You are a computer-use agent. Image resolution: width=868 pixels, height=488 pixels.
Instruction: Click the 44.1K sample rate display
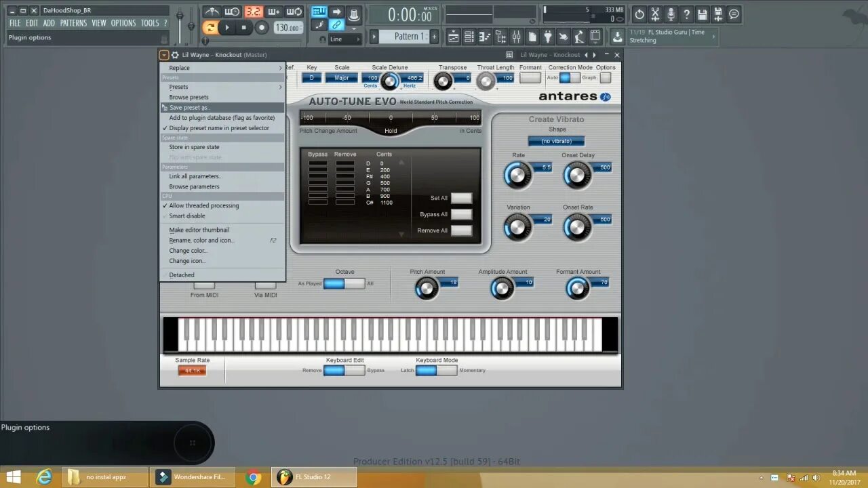pos(192,371)
